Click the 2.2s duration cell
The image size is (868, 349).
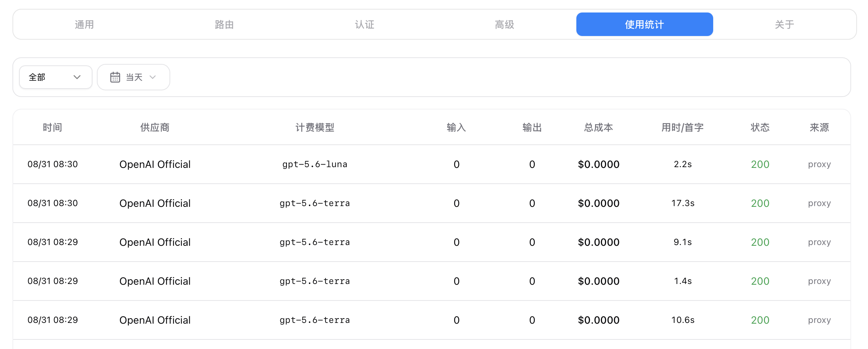pos(683,164)
